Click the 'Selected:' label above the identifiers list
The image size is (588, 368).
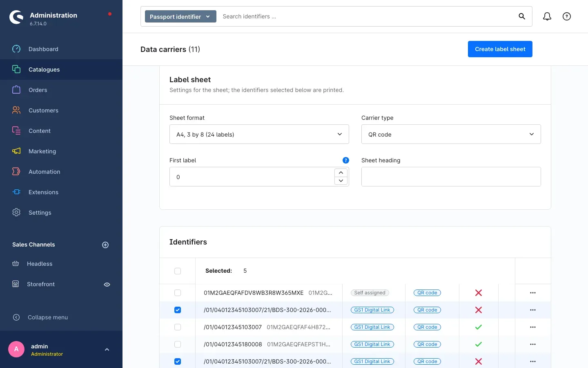(218, 271)
